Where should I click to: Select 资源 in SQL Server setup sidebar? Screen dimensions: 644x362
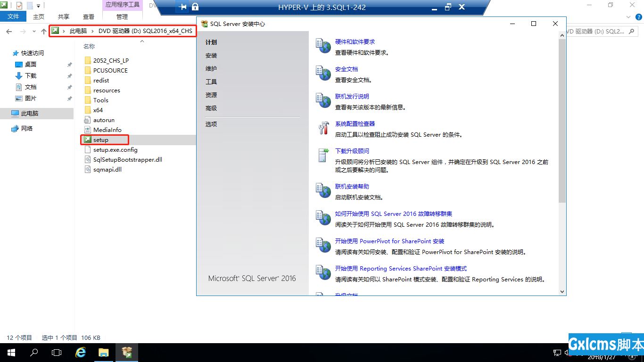[x=211, y=95]
